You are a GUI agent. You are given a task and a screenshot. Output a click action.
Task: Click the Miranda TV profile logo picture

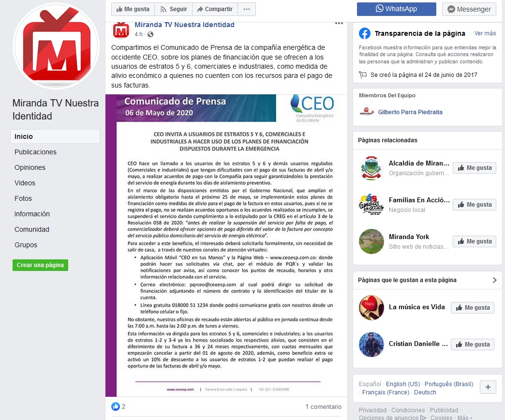[x=56, y=46]
